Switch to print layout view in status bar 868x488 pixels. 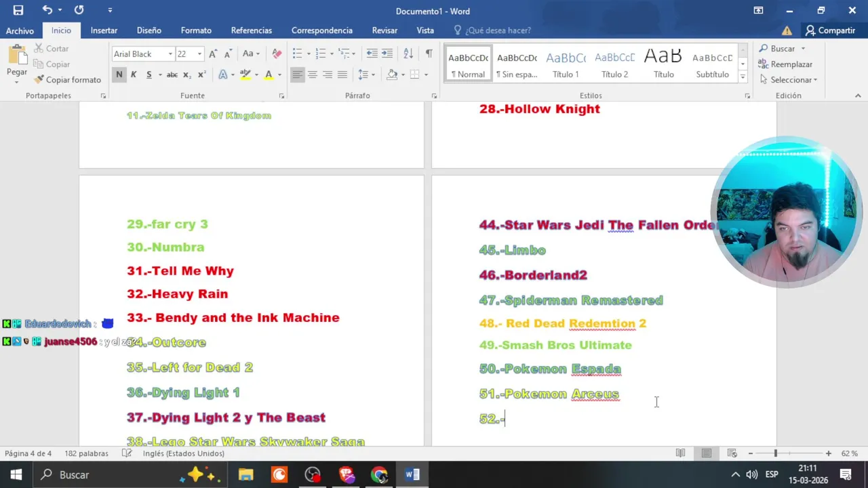(x=706, y=453)
